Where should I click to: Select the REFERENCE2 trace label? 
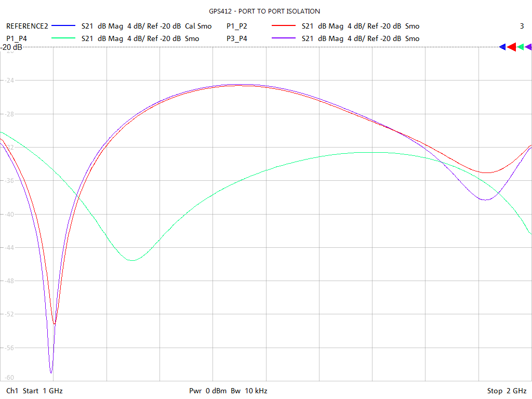[27, 26]
